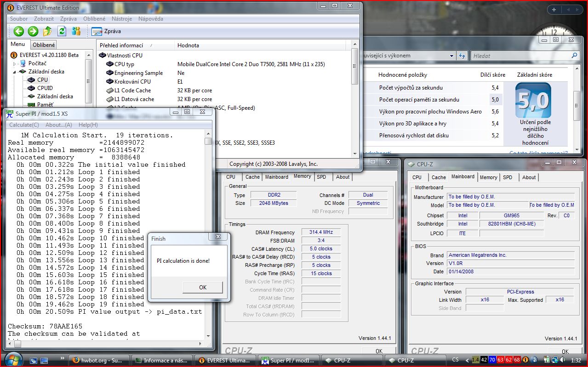Switch to hwbot.org taskbar button
Image resolution: width=588 pixels, height=367 pixels.
[100, 361]
